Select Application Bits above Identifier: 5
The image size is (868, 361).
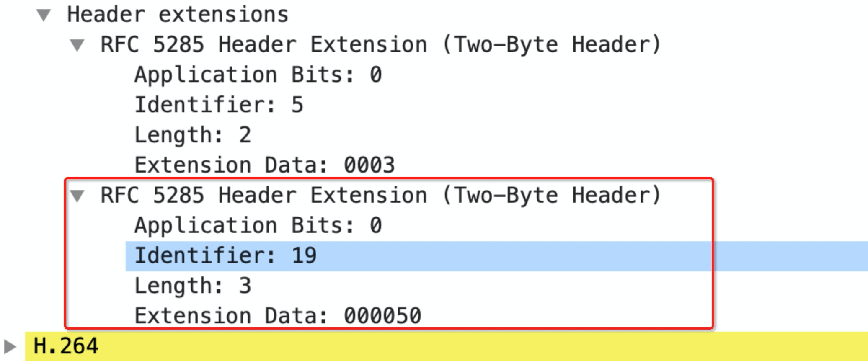tap(258, 75)
